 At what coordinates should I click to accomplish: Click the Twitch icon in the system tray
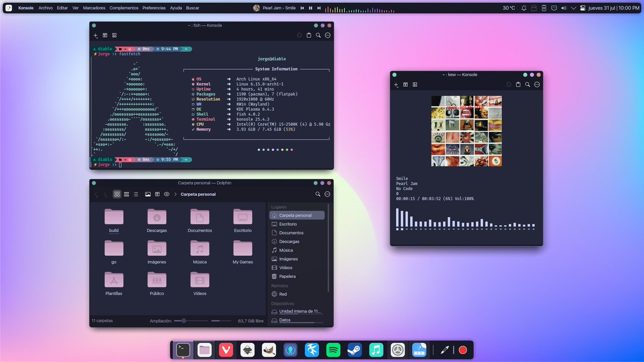click(554, 8)
